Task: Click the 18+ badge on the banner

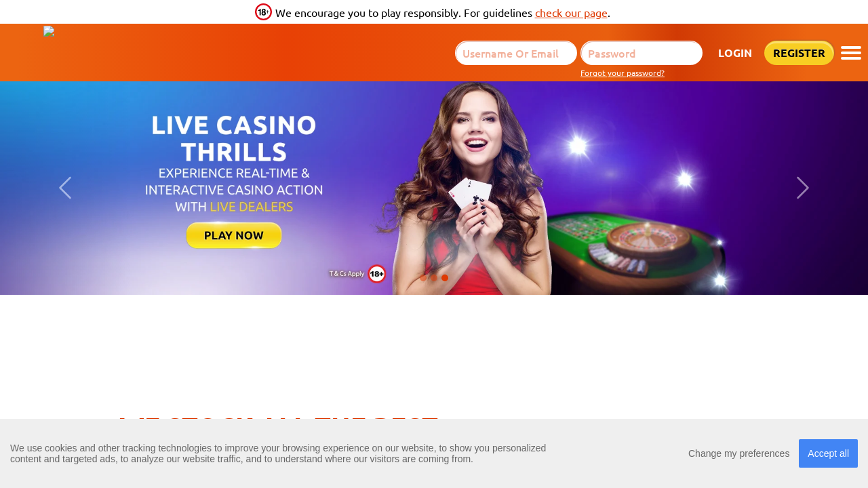Action: (377, 274)
